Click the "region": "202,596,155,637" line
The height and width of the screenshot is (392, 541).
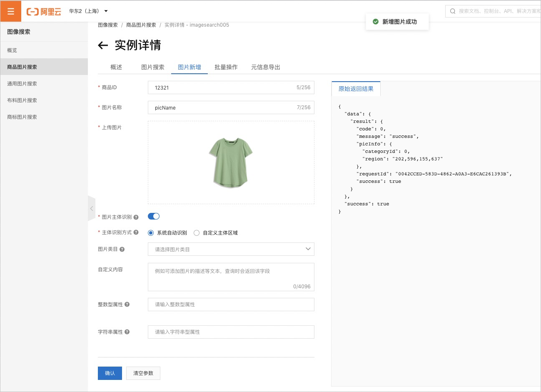coord(403,159)
